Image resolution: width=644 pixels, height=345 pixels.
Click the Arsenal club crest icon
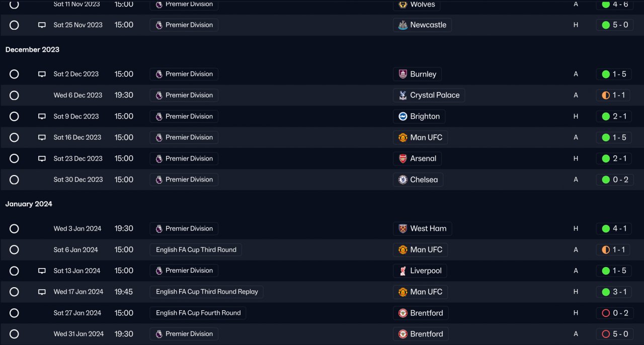click(x=403, y=158)
